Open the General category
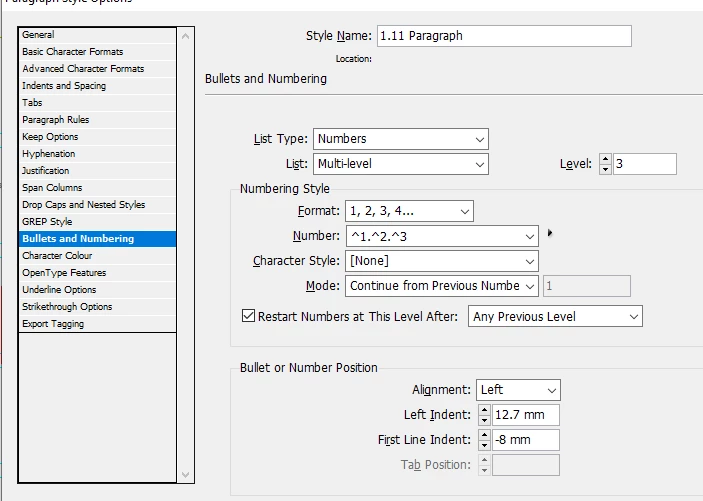 tap(97, 35)
